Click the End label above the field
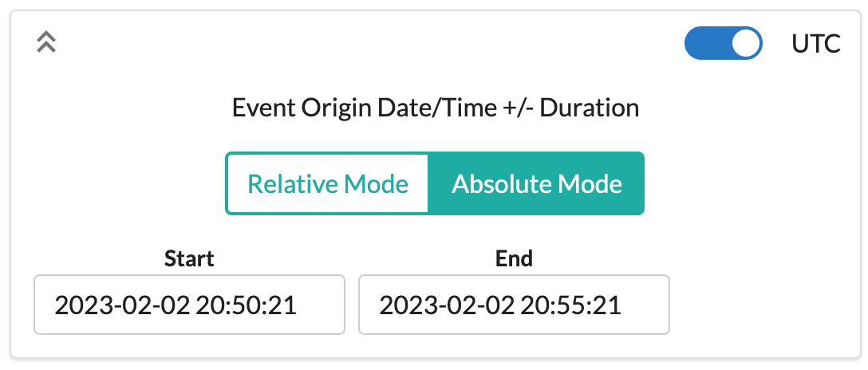Image resolution: width=868 pixels, height=370 pixels. [x=514, y=258]
